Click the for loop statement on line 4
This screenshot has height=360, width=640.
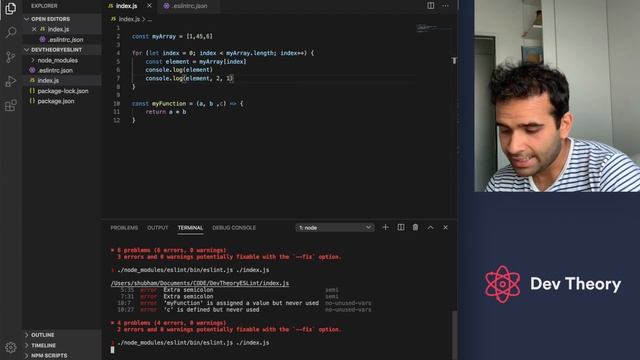(x=223, y=53)
